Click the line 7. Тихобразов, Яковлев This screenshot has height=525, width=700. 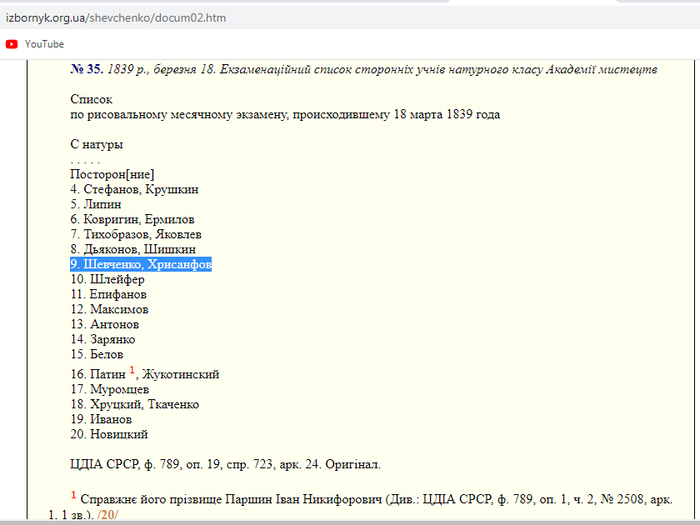coord(136,234)
